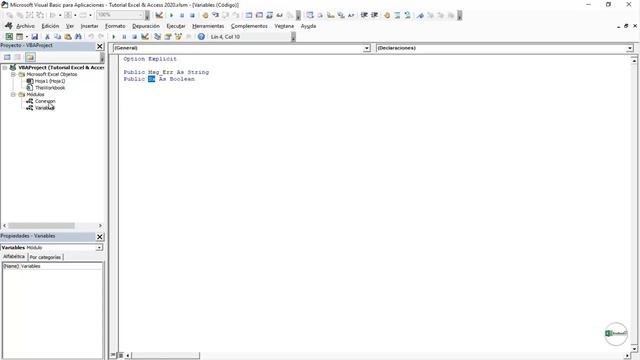The image size is (640, 360).
Task: Toggle breakpoint with hand icon on Debug toolbar
Action: coord(205,15)
